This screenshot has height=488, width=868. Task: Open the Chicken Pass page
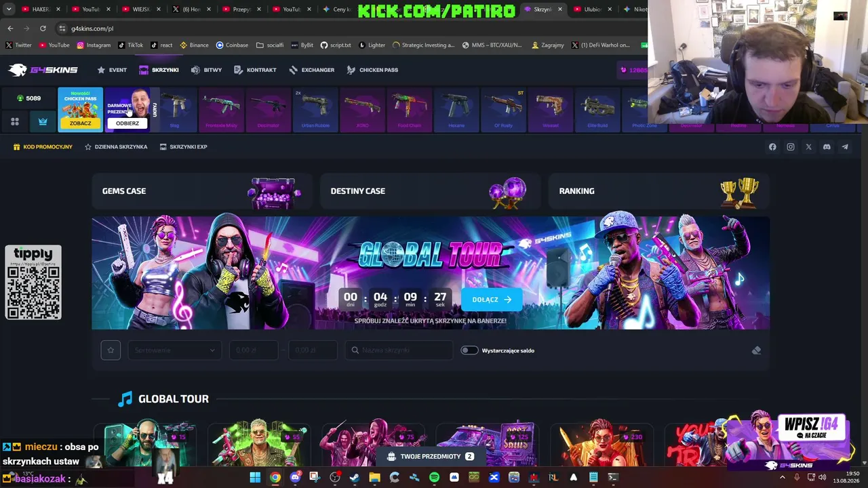point(372,70)
